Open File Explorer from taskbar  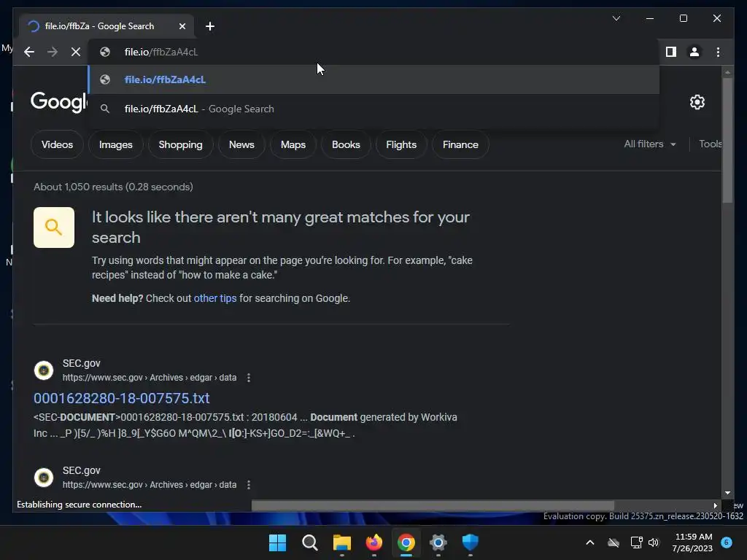[x=342, y=542]
